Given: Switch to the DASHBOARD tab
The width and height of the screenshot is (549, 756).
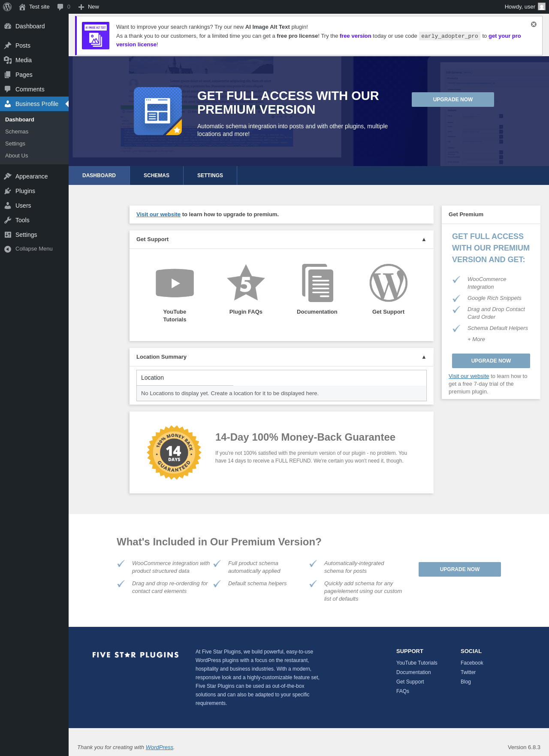Looking at the screenshot, I should 99,175.
